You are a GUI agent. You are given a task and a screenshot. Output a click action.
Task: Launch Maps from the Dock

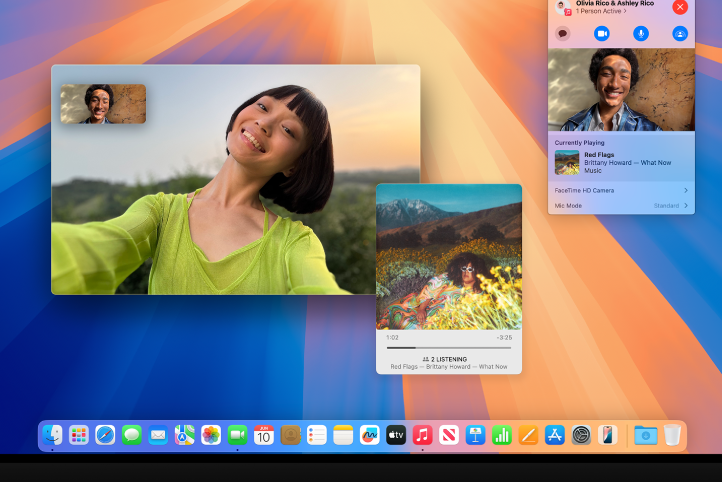[185, 435]
